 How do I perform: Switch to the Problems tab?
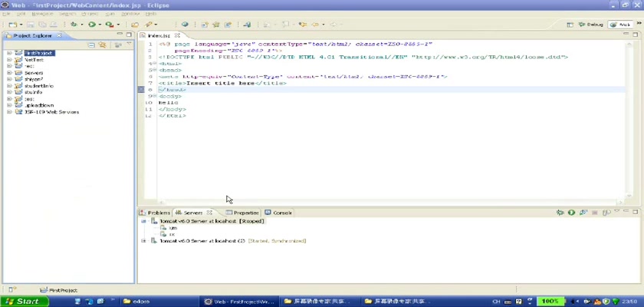158,212
